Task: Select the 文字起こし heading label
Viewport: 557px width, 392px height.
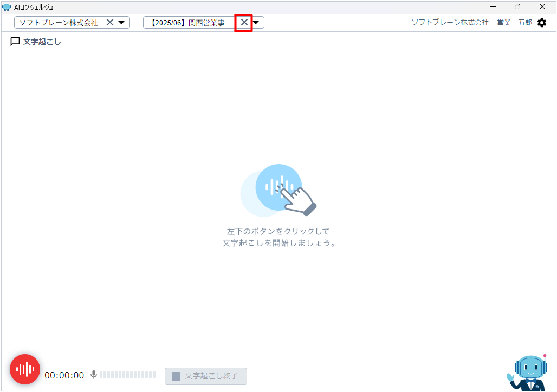Action: point(42,42)
